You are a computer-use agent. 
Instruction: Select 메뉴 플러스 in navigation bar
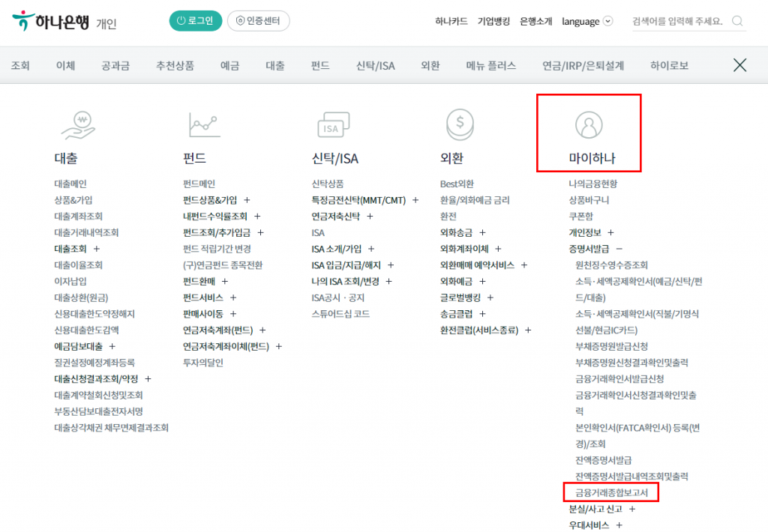[490, 66]
